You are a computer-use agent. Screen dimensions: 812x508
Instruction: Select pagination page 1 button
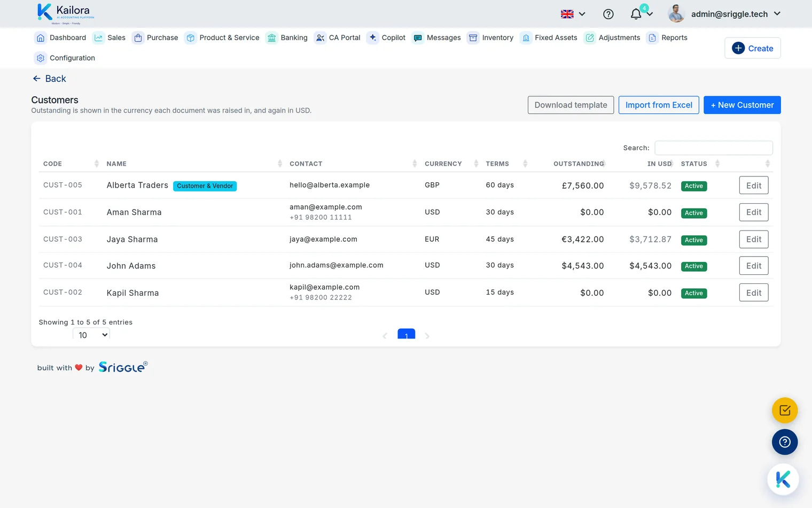pos(407,334)
